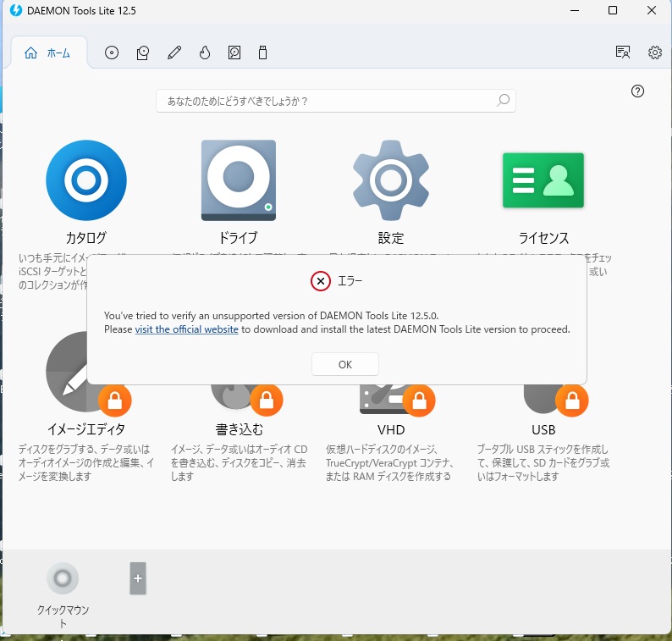Open the Images disc tab icon
Image resolution: width=672 pixels, height=641 pixels.
point(112,52)
